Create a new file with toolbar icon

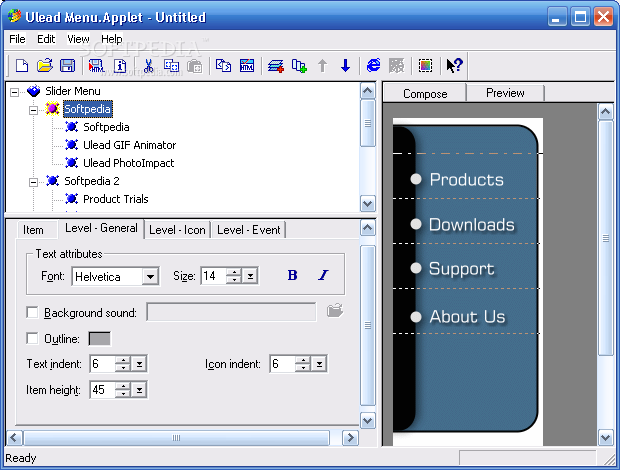[x=22, y=65]
